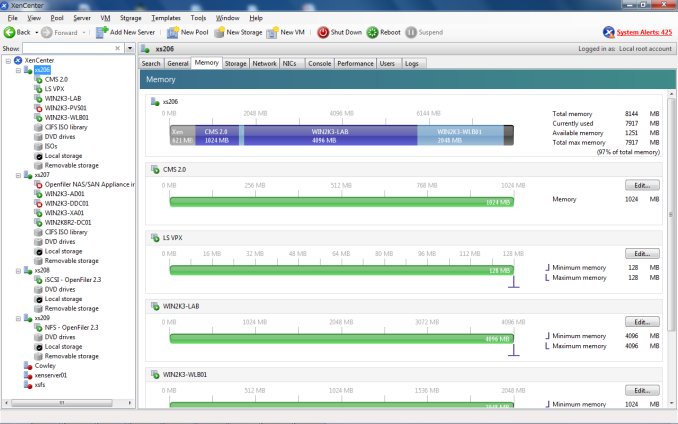The height and width of the screenshot is (424, 678).
Task: Open the File menu
Action: click(13, 18)
